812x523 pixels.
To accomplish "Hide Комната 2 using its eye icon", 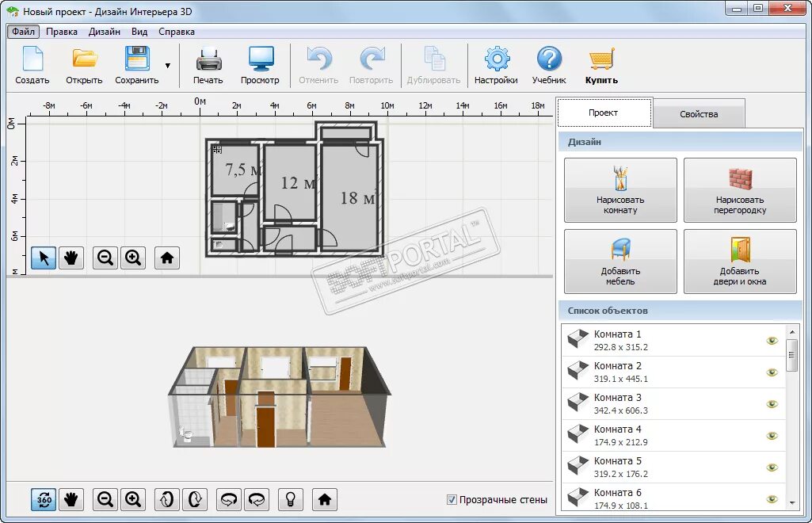I will point(772,372).
